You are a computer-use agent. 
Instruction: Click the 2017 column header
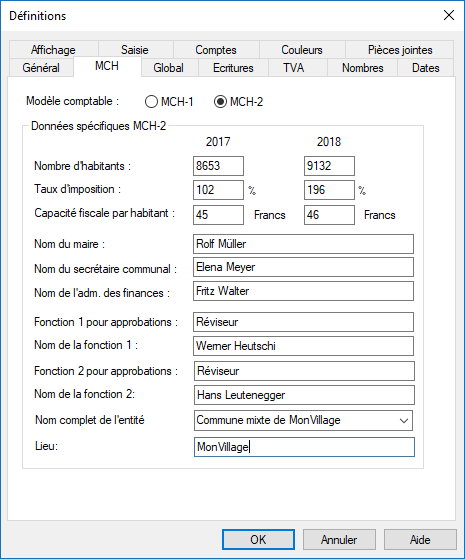point(218,142)
